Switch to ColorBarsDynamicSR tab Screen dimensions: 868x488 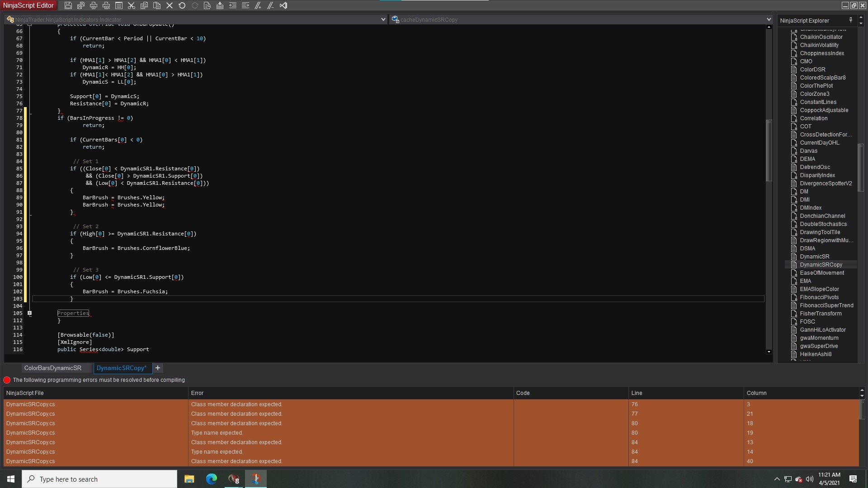coord(53,368)
